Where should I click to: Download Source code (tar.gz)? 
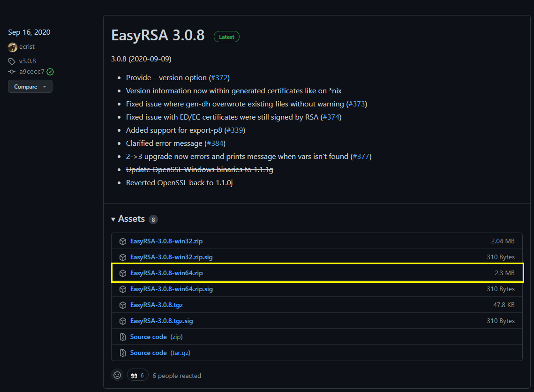click(x=160, y=353)
